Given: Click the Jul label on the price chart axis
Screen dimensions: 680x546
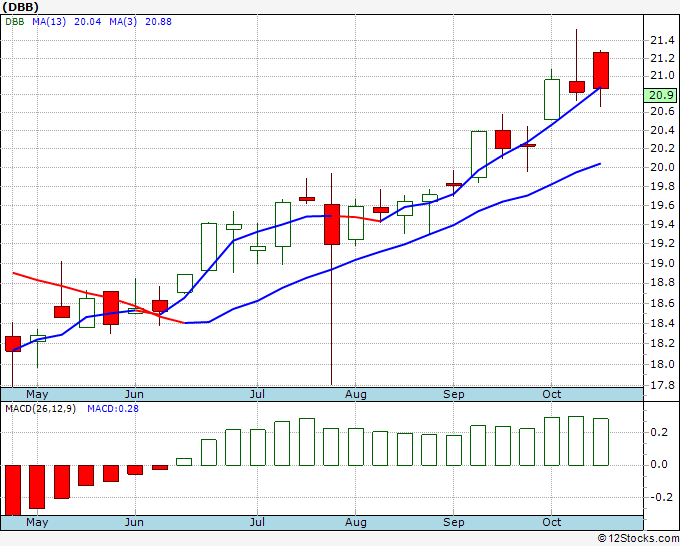Looking at the screenshot, I should coord(257,394).
